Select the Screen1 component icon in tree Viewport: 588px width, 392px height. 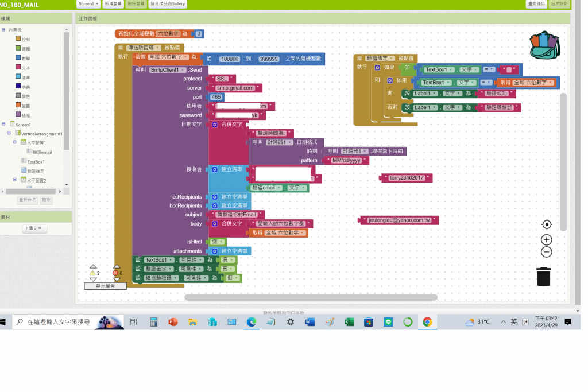click(x=13, y=124)
